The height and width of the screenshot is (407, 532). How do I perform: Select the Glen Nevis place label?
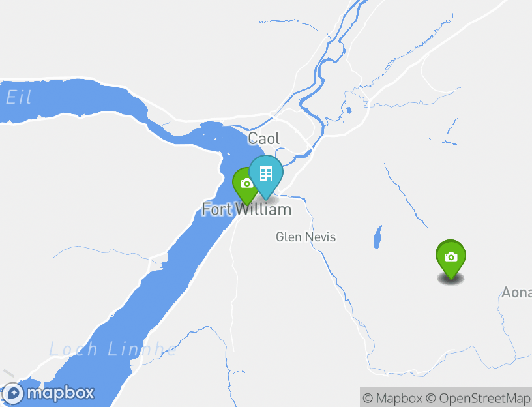pos(306,237)
